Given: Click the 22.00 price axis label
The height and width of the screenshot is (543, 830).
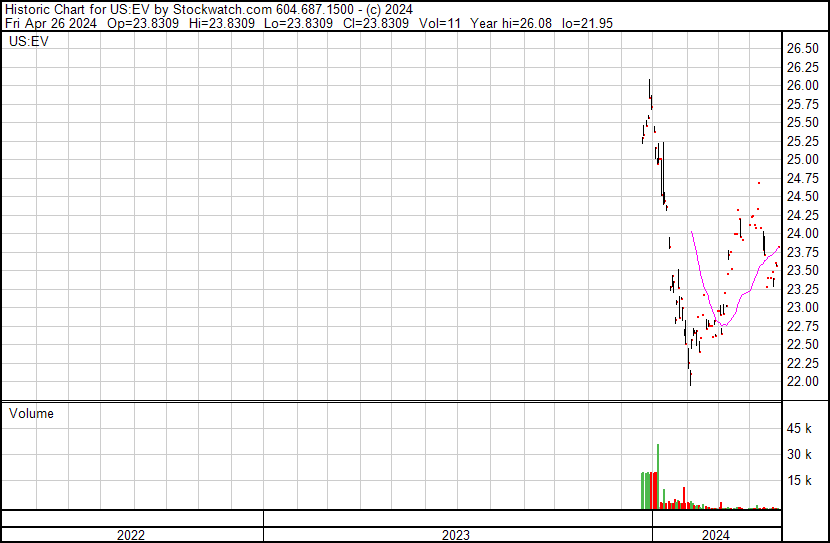Looking at the screenshot, I should click(x=802, y=382).
